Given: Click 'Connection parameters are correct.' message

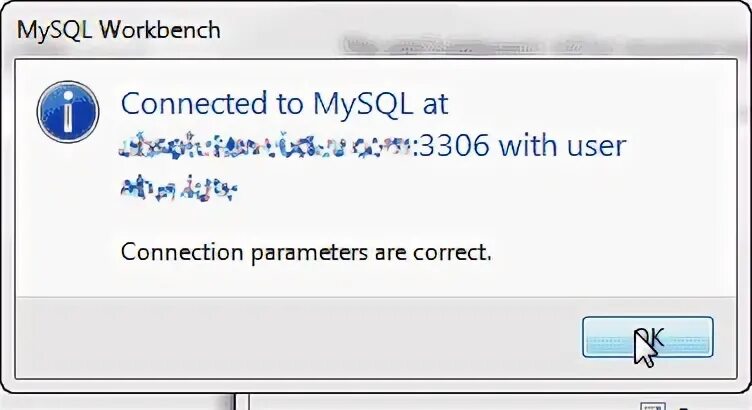Looking at the screenshot, I should click(306, 251).
